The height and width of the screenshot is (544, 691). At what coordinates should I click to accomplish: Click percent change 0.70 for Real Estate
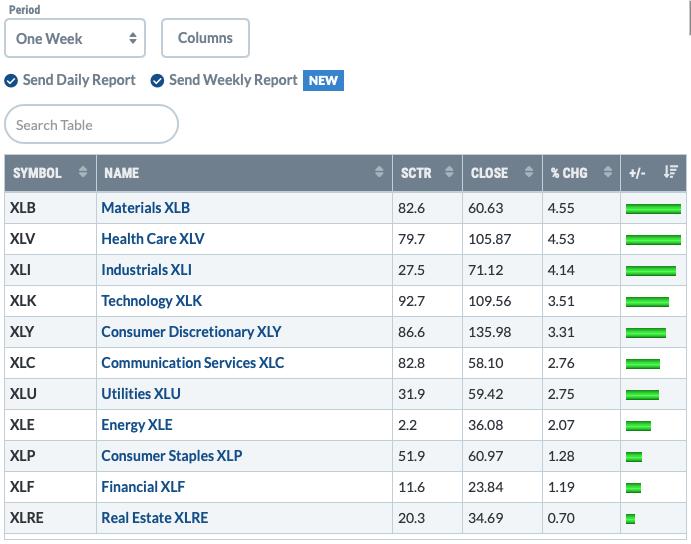[561, 518]
